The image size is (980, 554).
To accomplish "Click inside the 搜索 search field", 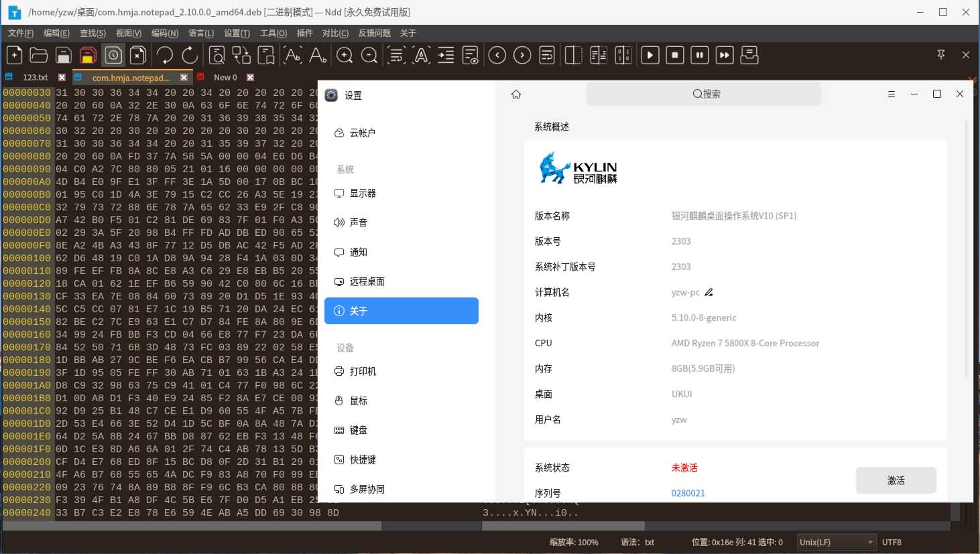I will [x=703, y=94].
